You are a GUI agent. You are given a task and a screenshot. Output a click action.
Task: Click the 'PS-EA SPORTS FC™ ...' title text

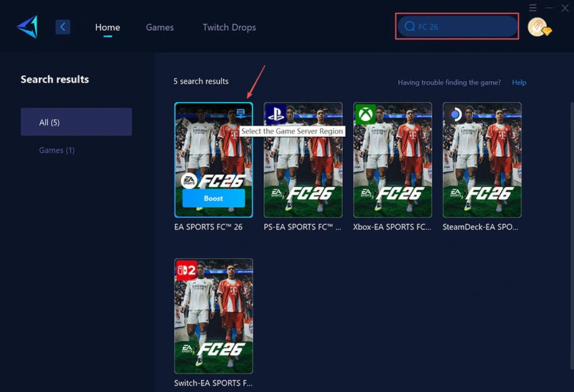[302, 227]
